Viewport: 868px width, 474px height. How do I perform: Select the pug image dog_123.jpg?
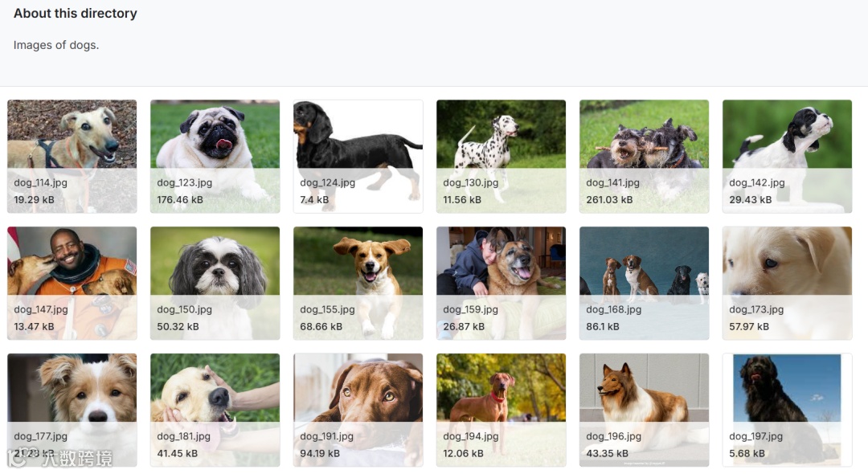215,157
